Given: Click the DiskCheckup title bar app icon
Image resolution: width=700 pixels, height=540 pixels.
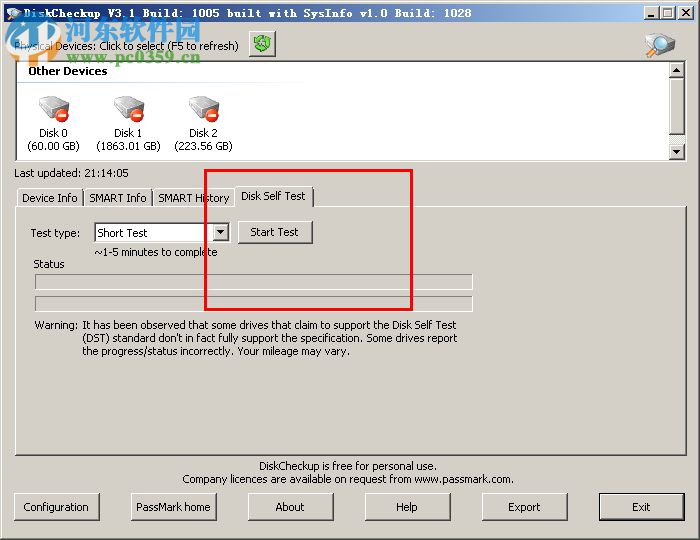Looking at the screenshot, I should pyautogui.click(x=13, y=13).
